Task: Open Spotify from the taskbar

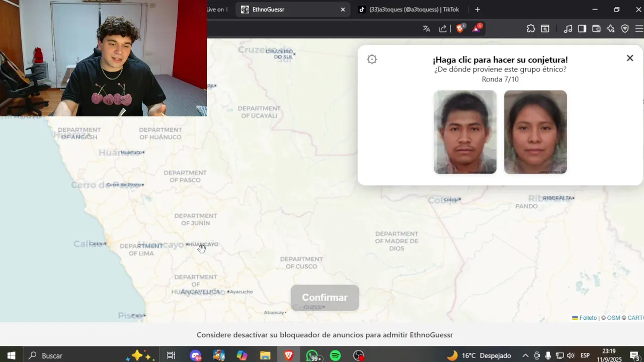Action: [x=335, y=355]
